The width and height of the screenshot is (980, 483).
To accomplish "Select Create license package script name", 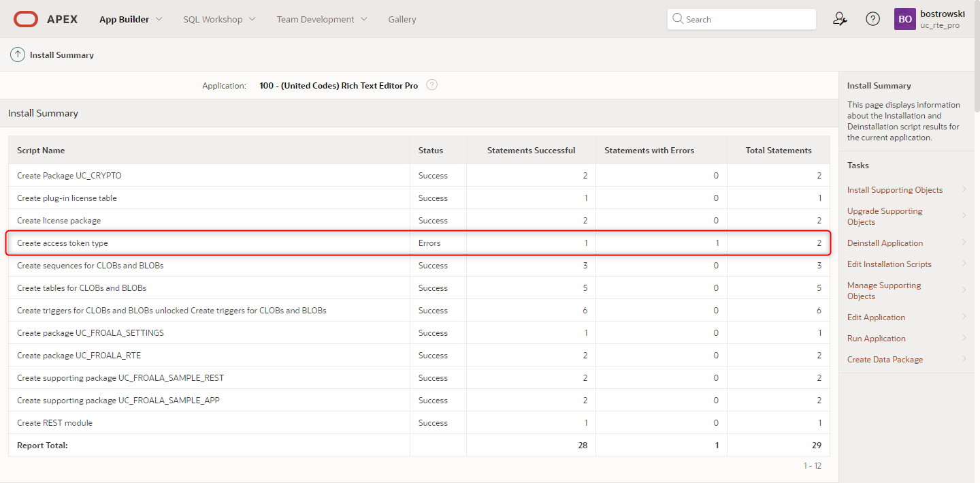I will pos(59,221).
